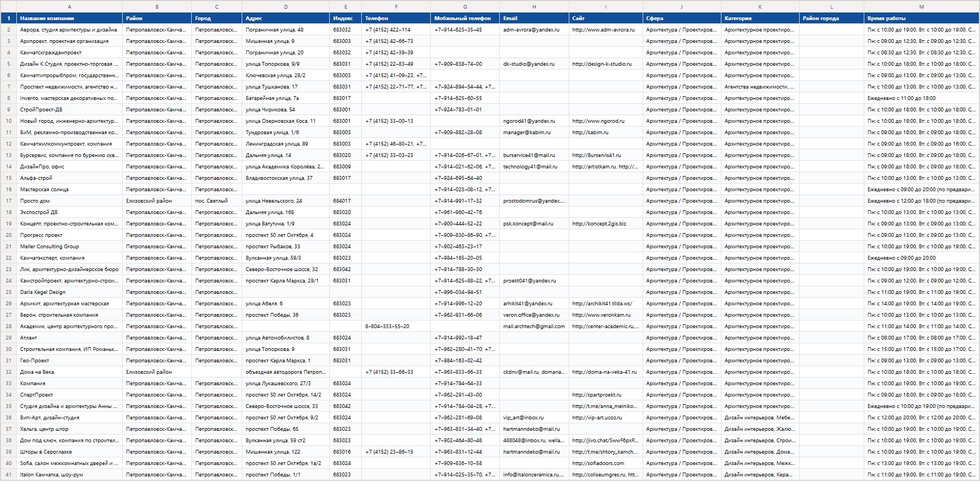Select the email "psk.koncept@mail.ru"
The height and width of the screenshot is (490, 980).
point(534,223)
